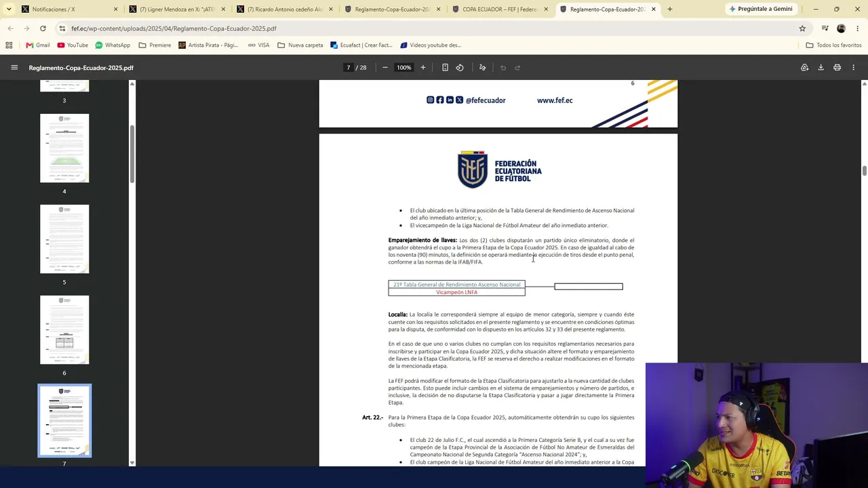Screen dimensions: 868x488
Task: Open Ecuafact Crear Fact bookmark
Action: coord(361,45)
